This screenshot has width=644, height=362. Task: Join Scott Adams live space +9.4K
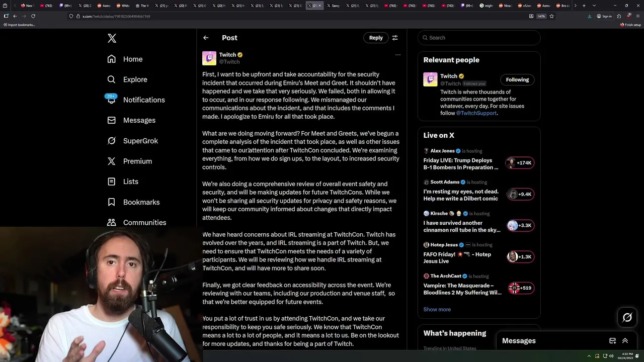pyautogui.click(x=520, y=194)
